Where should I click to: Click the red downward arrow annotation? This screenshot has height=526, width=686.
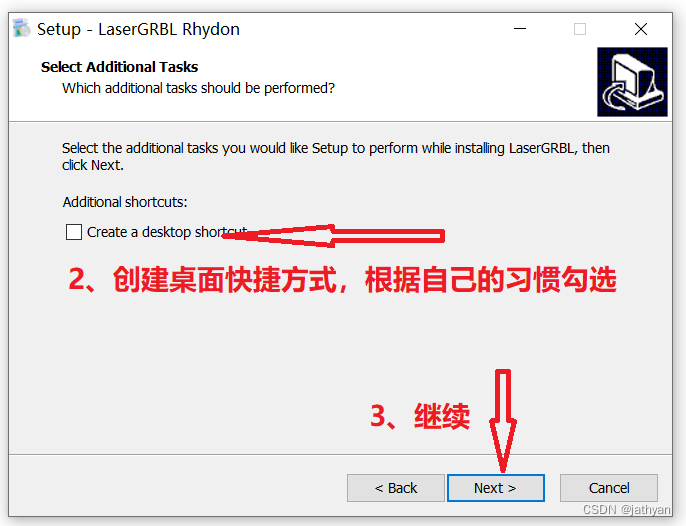(503, 421)
